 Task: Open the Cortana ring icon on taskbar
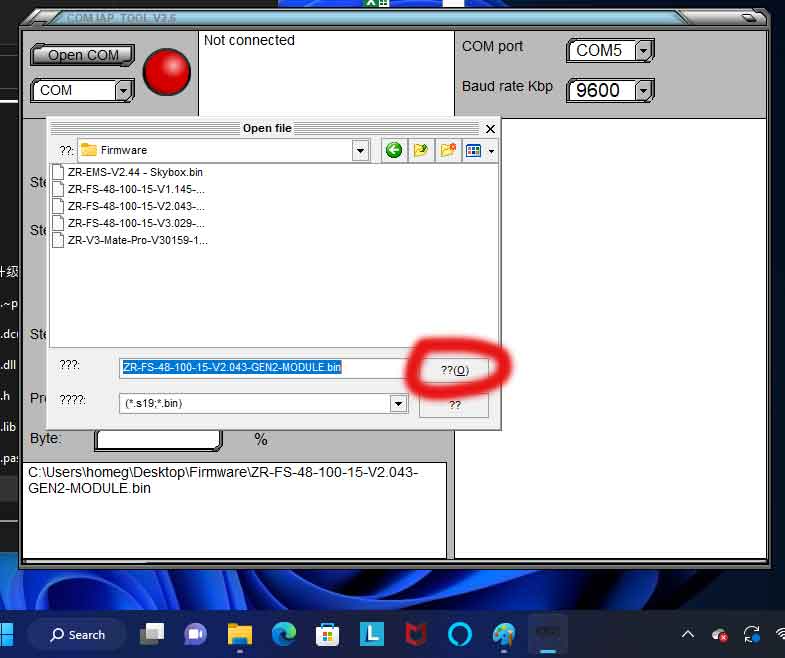pos(460,634)
